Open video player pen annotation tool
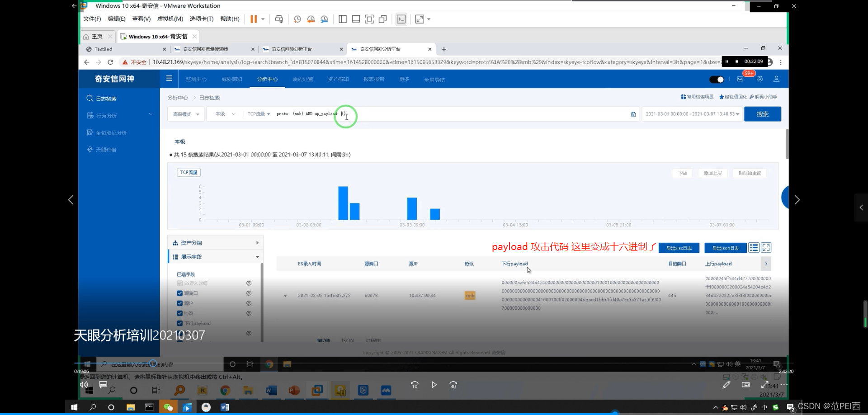The image size is (868, 415). click(726, 385)
